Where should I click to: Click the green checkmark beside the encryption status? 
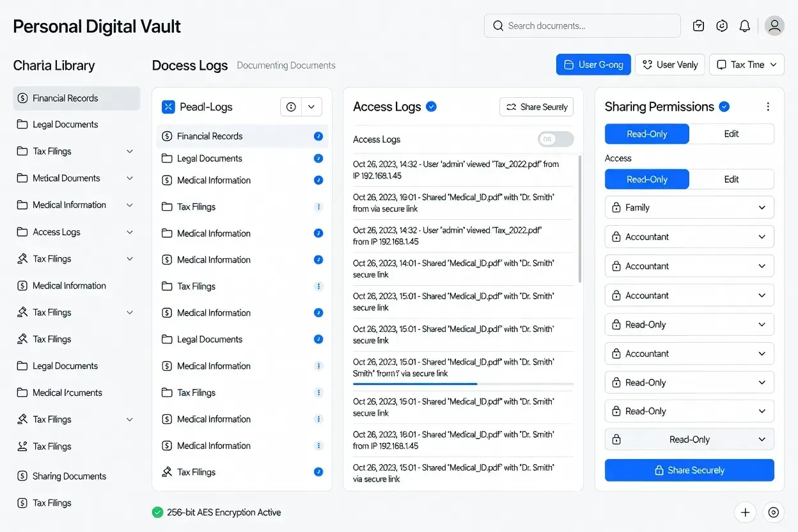click(x=157, y=512)
